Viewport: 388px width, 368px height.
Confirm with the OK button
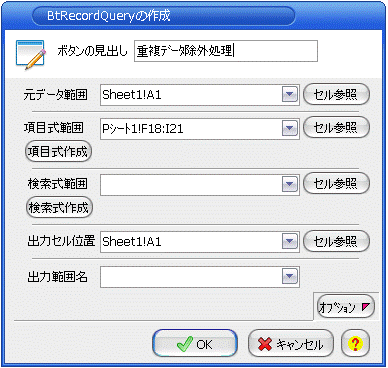coord(195,344)
